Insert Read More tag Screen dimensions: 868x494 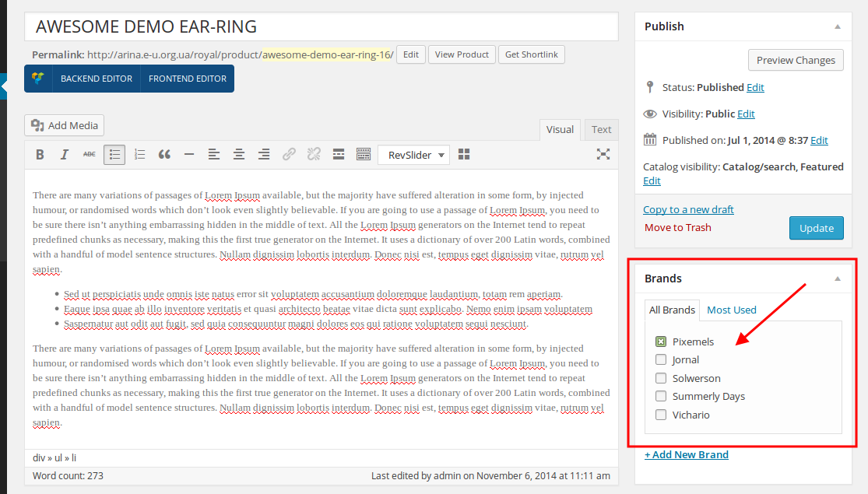(339, 155)
